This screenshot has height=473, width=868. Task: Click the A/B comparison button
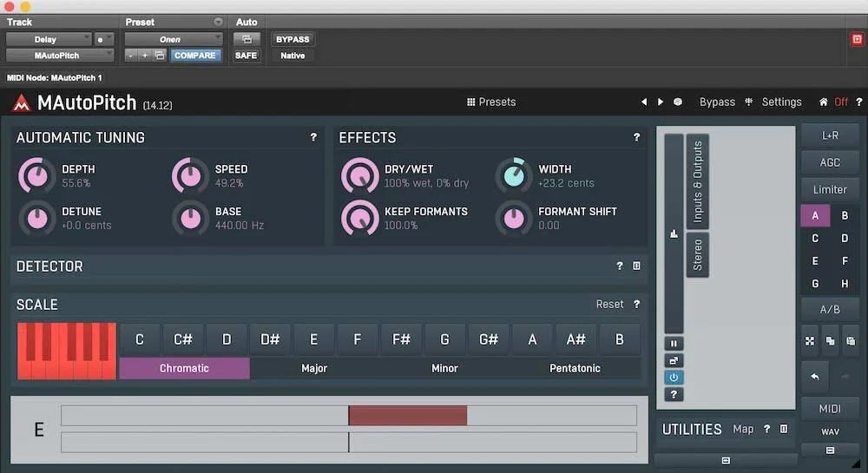coord(830,310)
